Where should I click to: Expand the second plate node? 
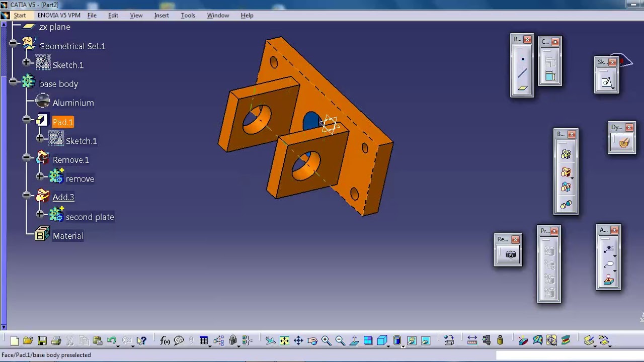click(x=40, y=214)
